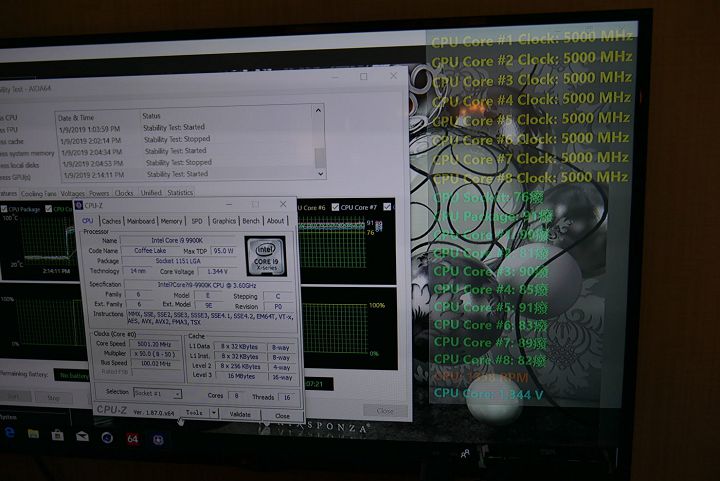This screenshot has width=720, height=481.
Task: Open the Bench tab in CPU-Z
Action: [251, 221]
